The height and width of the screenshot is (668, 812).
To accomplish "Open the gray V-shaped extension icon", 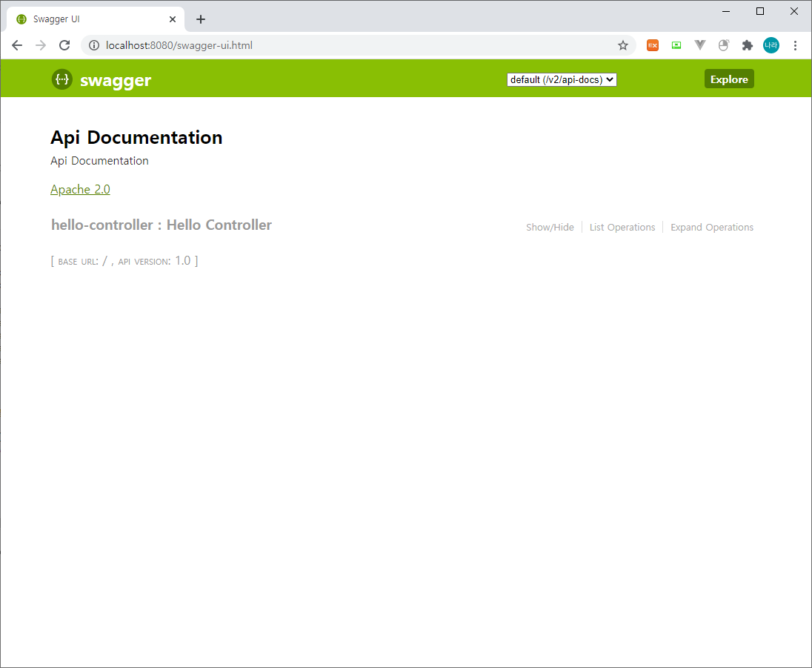I will pos(699,46).
